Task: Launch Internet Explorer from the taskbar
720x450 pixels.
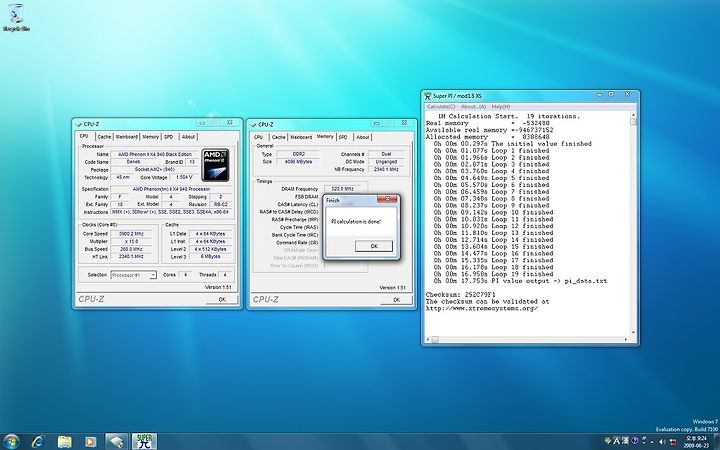Action: 38,442
